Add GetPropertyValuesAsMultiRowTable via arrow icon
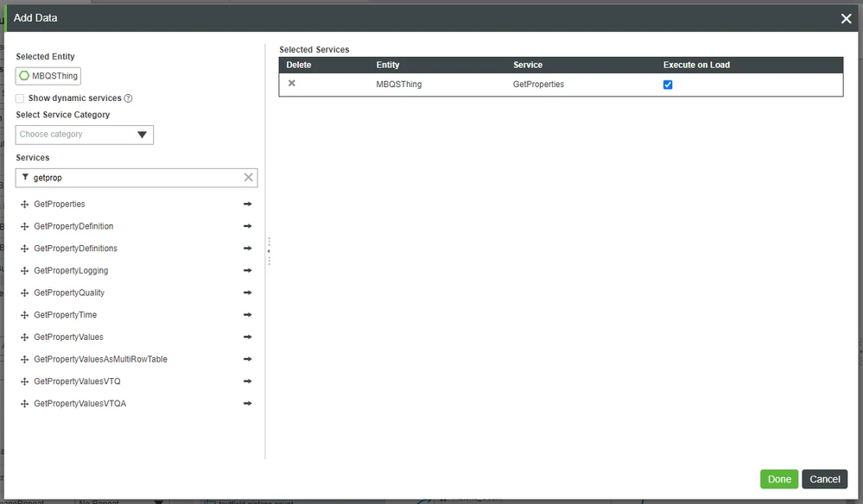This screenshot has height=504, width=863. point(248,359)
